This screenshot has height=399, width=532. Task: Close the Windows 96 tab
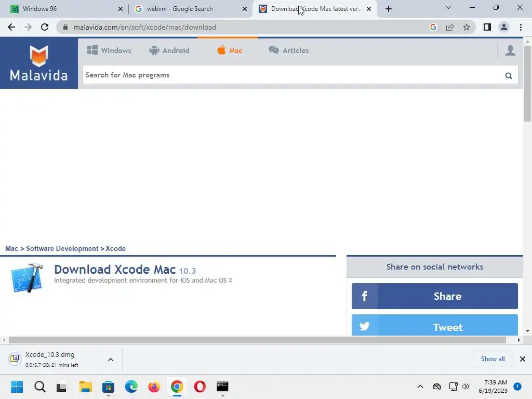pos(121,9)
